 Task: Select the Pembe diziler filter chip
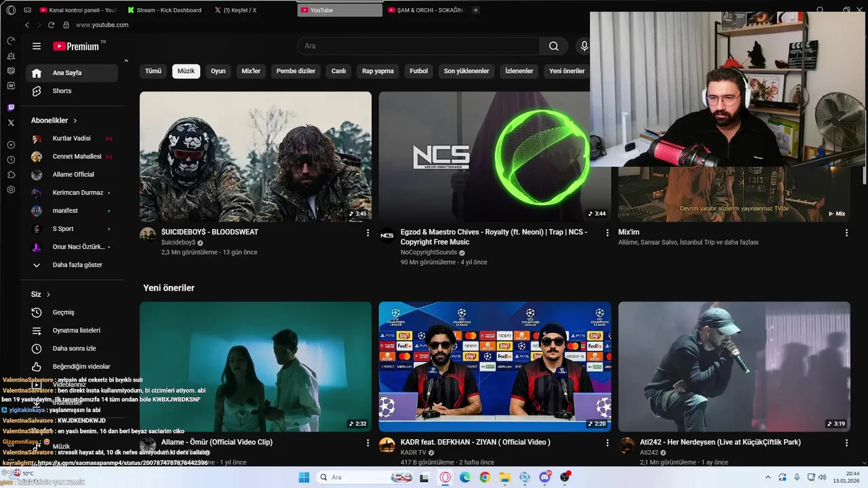(296, 71)
